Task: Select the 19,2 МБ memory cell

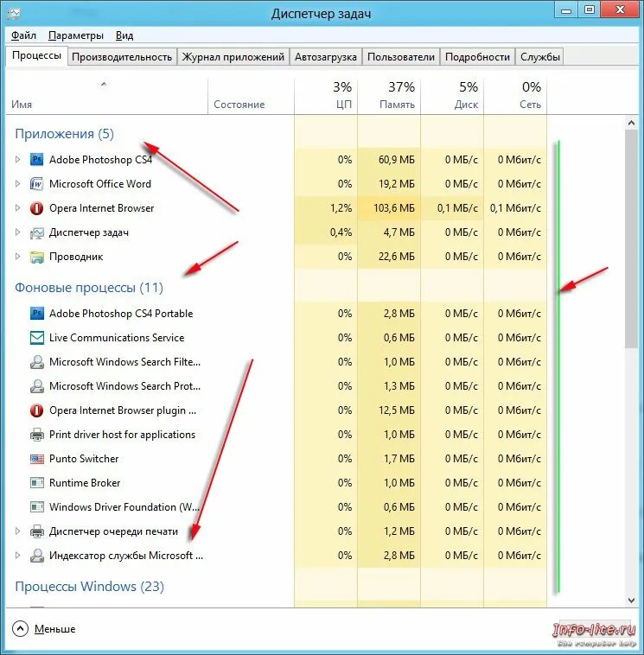Action: tap(389, 184)
